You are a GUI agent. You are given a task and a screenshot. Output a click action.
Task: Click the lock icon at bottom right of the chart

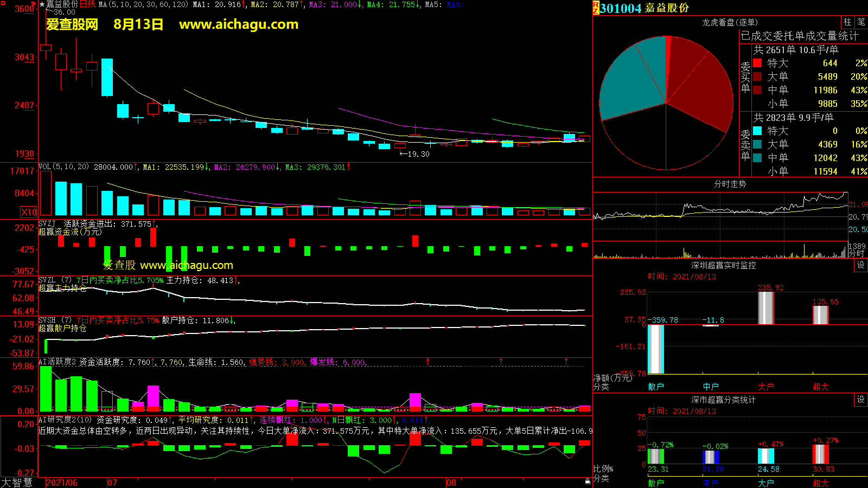click(588, 481)
